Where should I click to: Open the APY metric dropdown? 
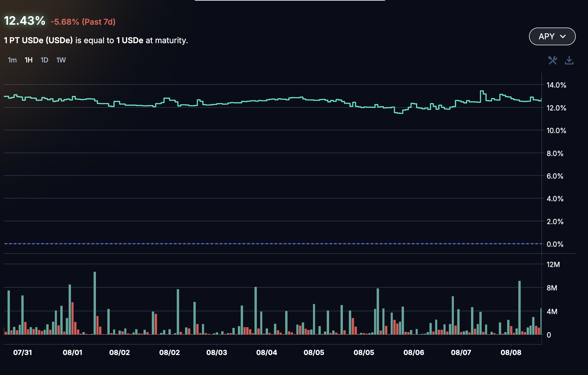point(552,36)
